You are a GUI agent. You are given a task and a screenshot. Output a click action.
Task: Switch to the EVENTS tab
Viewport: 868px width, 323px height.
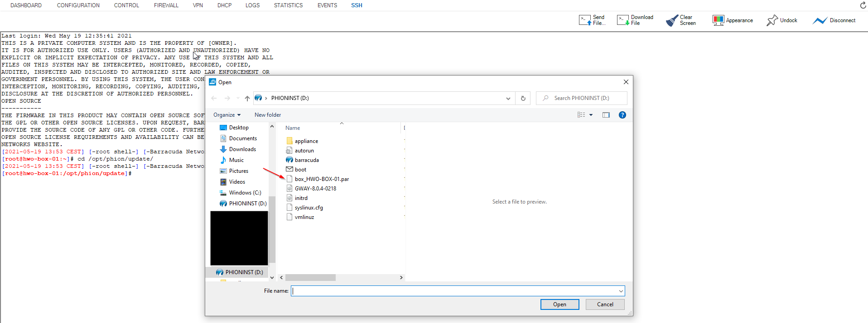[x=327, y=5]
